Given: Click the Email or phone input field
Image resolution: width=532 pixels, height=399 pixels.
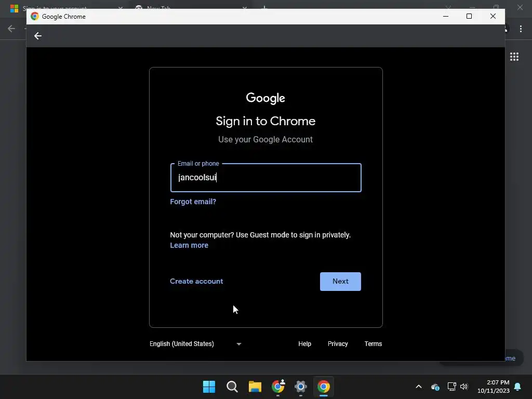Looking at the screenshot, I should [x=265, y=178].
